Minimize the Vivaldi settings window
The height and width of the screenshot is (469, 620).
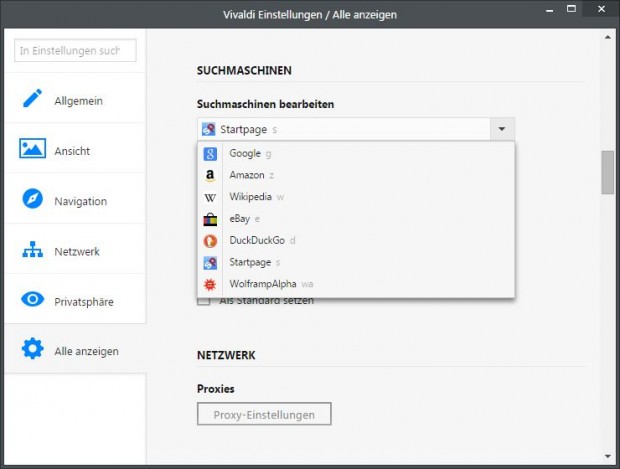tap(549, 9)
